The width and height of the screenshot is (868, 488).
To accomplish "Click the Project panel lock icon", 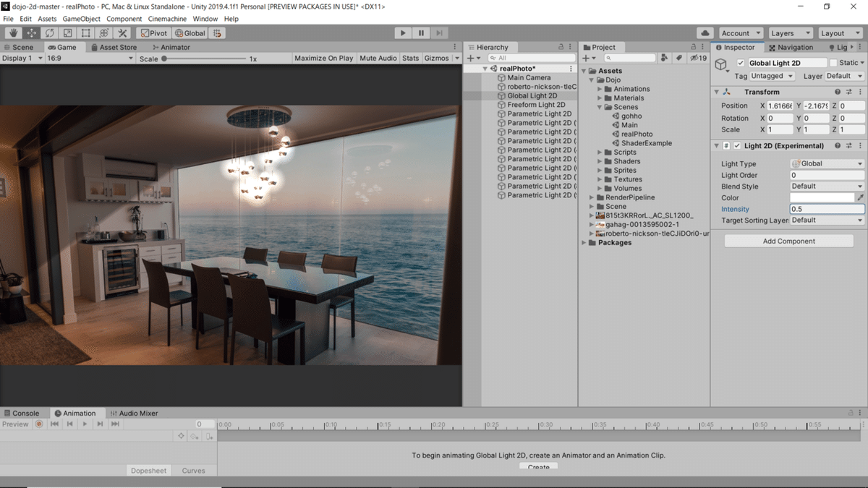I will click(692, 47).
